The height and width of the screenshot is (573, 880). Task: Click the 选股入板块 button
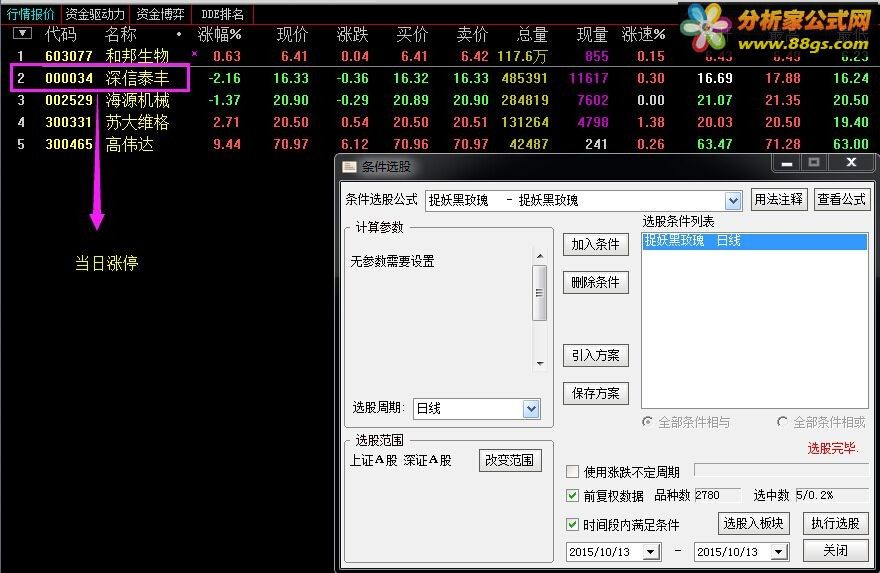click(754, 523)
